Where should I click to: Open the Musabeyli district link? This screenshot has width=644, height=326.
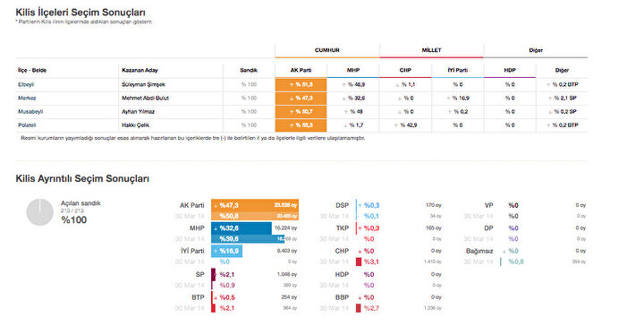(30, 111)
